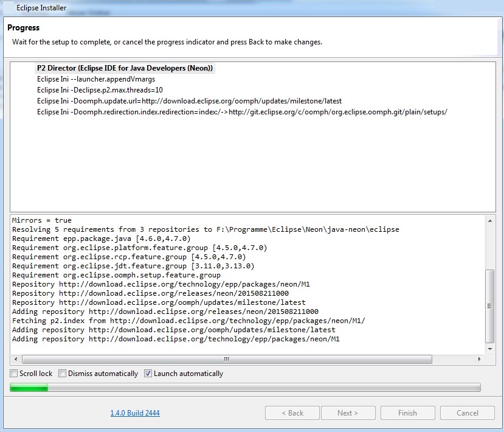The height and width of the screenshot is (432, 504).
Task: Click the Next button
Action: tap(348, 413)
